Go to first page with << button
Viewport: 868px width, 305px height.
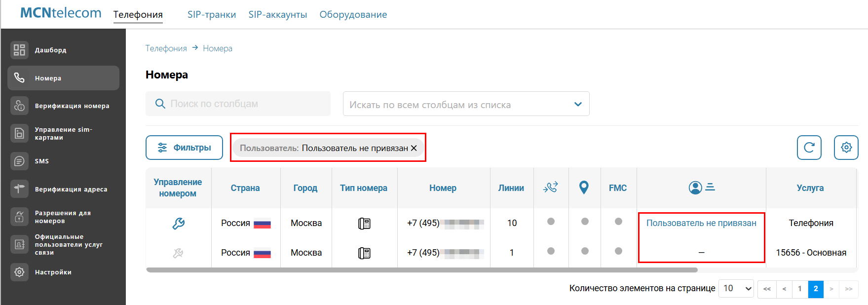pos(767,289)
